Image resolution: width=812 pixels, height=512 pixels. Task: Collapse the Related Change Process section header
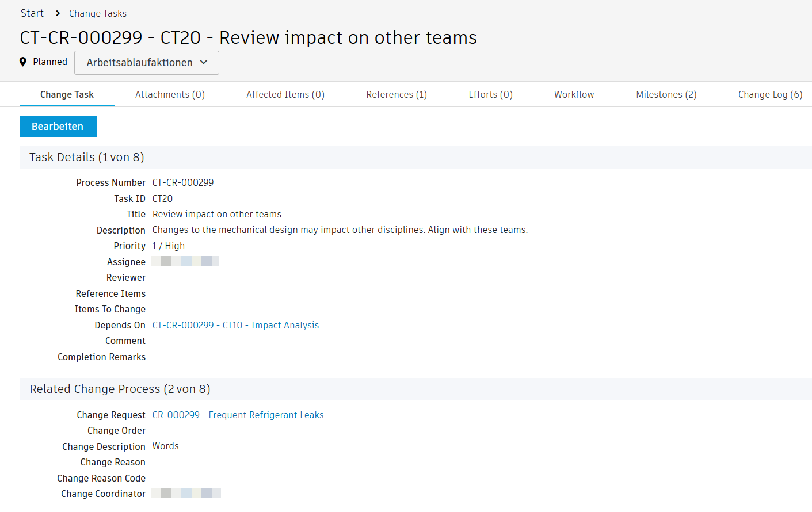pyautogui.click(x=120, y=389)
